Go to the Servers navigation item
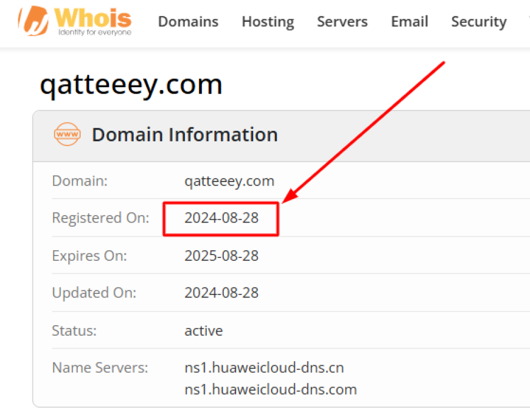Image resolution: width=530 pixels, height=420 pixels. 342,22
